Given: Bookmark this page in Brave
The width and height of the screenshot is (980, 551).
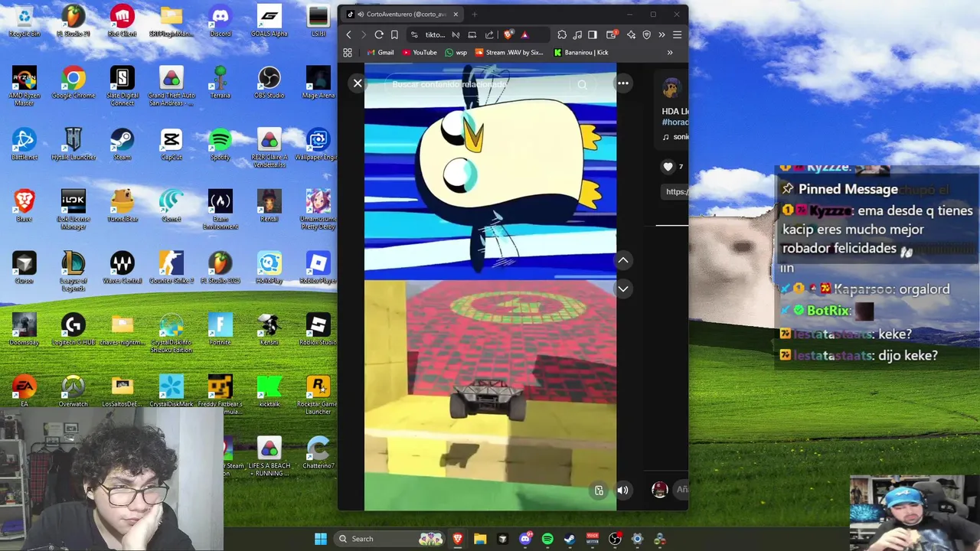Looking at the screenshot, I should pyautogui.click(x=394, y=34).
